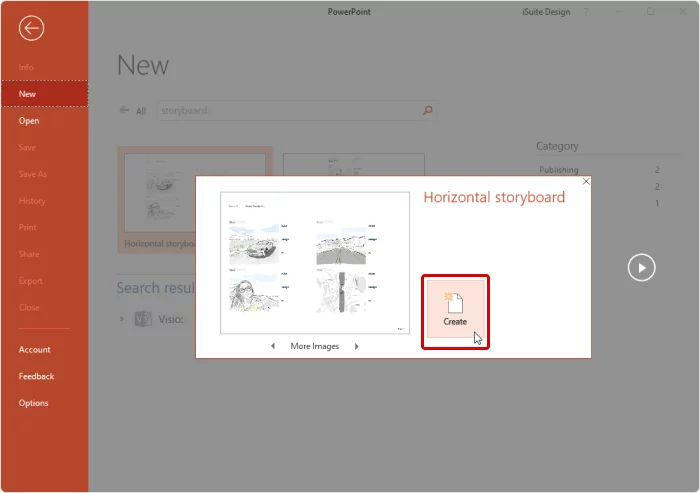This screenshot has height=493, width=700.
Task: Click the search magnifier icon
Action: point(427,110)
